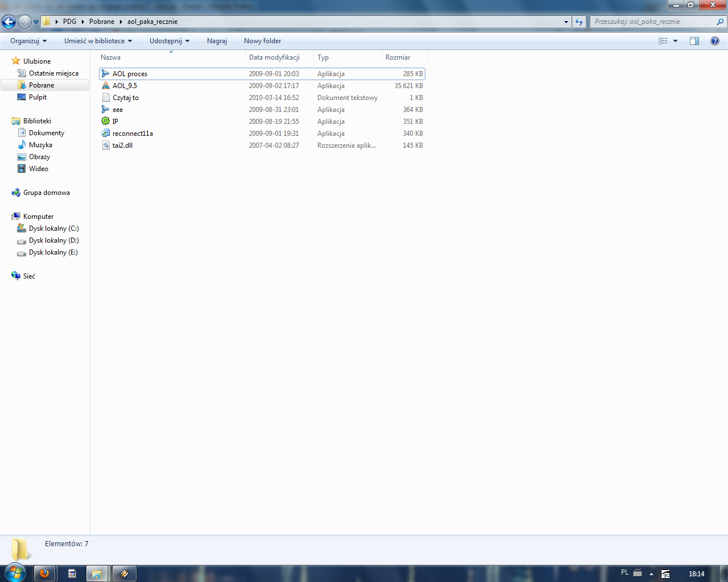Select Komputer in the navigation pane

pyautogui.click(x=38, y=217)
